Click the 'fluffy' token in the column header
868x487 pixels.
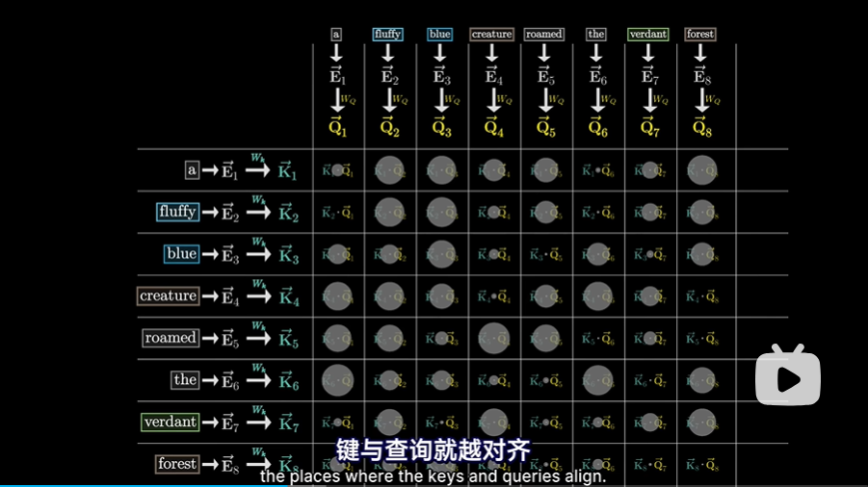pyautogui.click(x=387, y=34)
